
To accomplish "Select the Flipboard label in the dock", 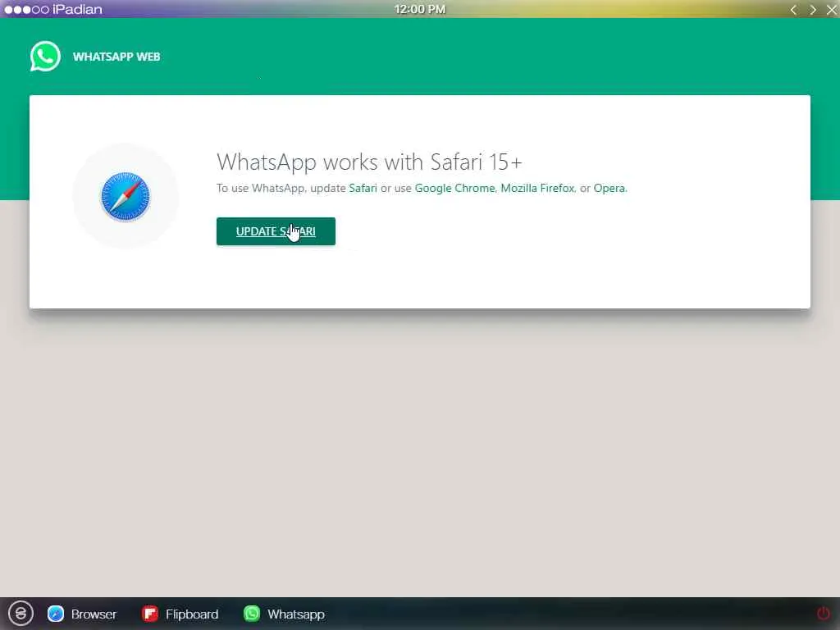I will 192,614.
